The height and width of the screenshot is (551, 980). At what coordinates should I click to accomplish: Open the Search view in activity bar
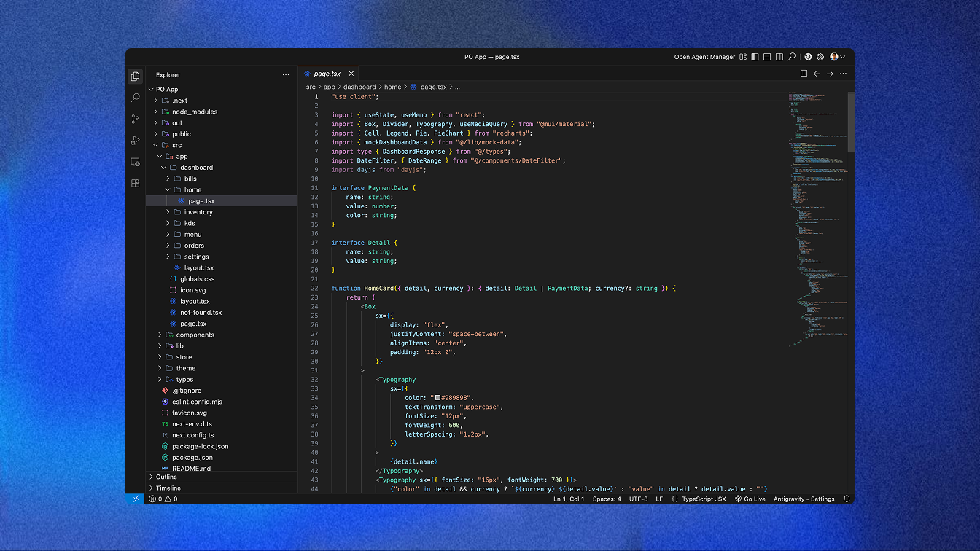(135, 98)
